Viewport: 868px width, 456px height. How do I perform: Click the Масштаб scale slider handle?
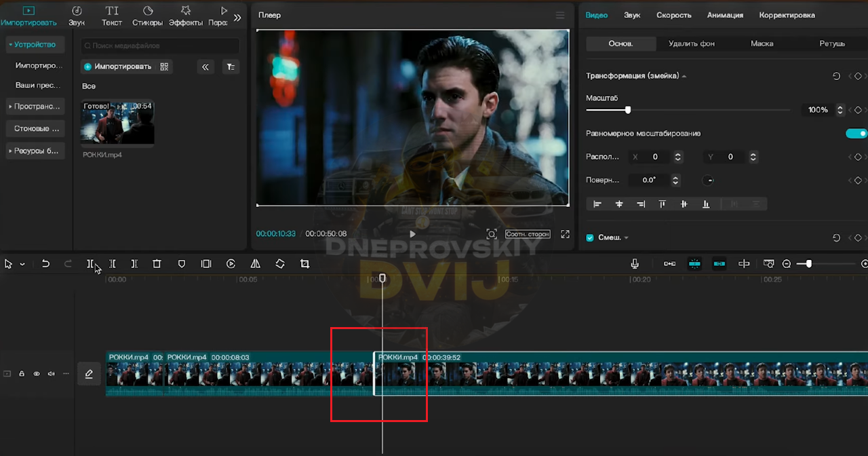pos(628,110)
